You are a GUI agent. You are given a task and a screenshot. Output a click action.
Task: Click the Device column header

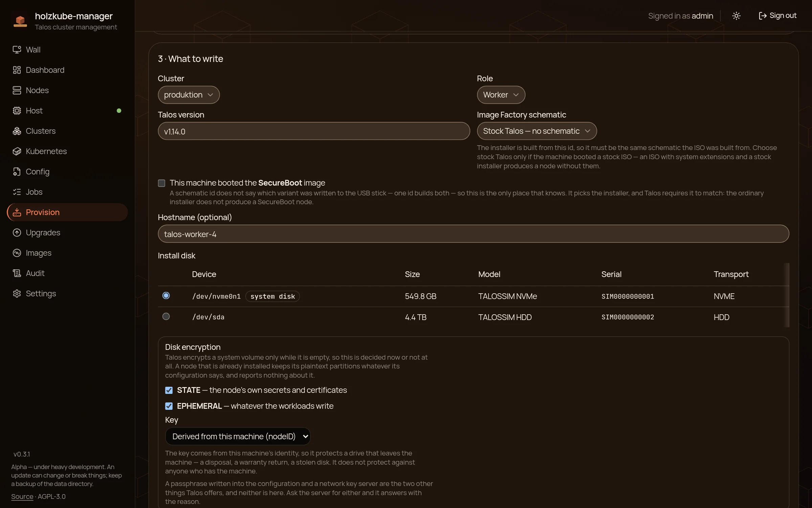(x=204, y=274)
